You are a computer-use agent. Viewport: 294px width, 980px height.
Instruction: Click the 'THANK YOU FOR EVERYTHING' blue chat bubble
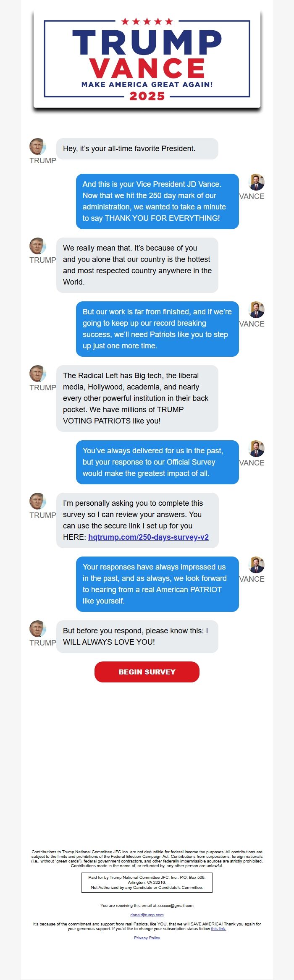(x=157, y=201)
